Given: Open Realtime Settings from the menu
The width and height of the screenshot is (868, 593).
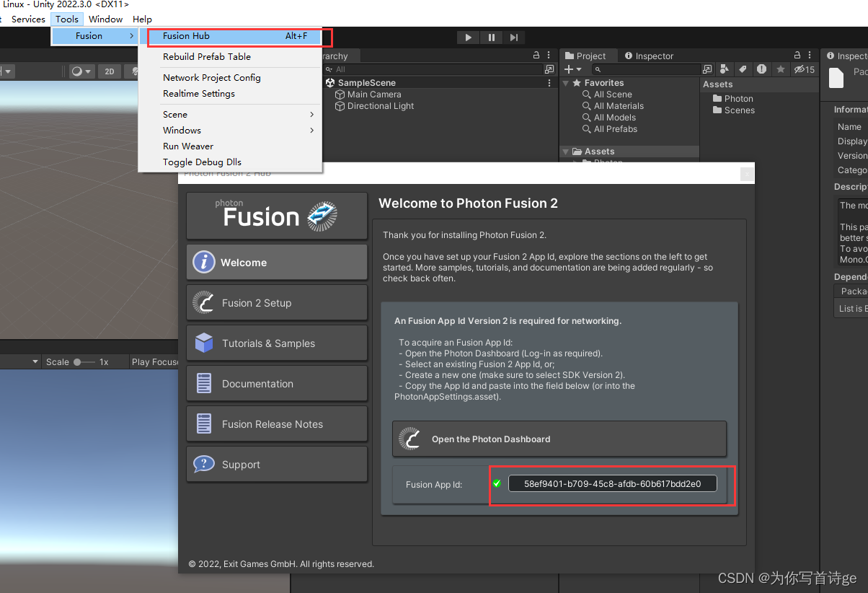Looking at the screenshot, I should (229, 93).
